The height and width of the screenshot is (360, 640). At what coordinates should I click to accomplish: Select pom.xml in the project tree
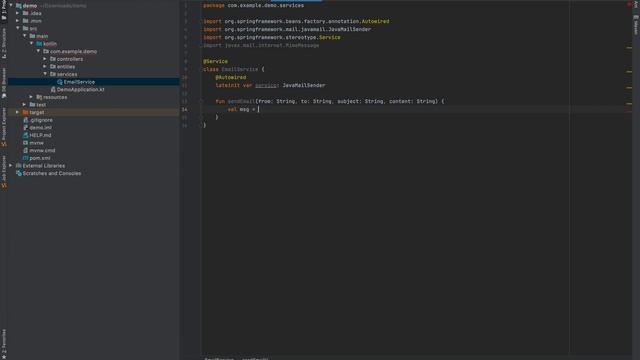[x=40, y=158]
